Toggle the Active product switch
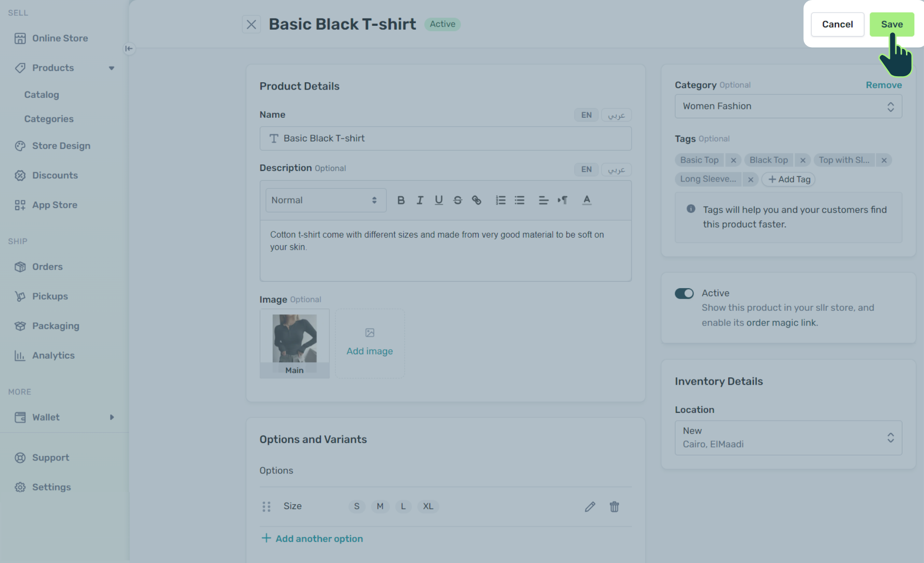The image size is (924, 563). pyautogui.click(x=684, y=293)
